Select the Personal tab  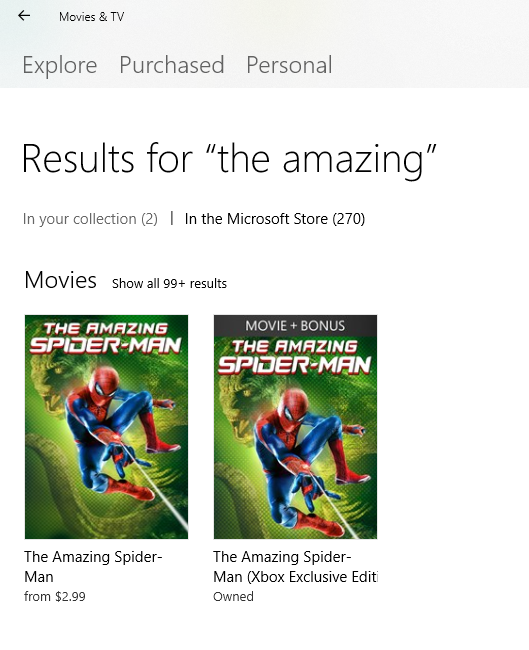tap(289, 65)
